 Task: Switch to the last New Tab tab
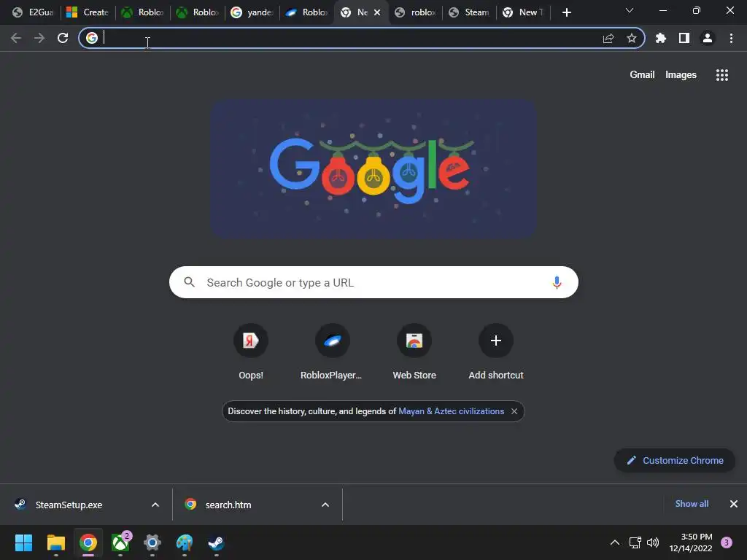523,12
